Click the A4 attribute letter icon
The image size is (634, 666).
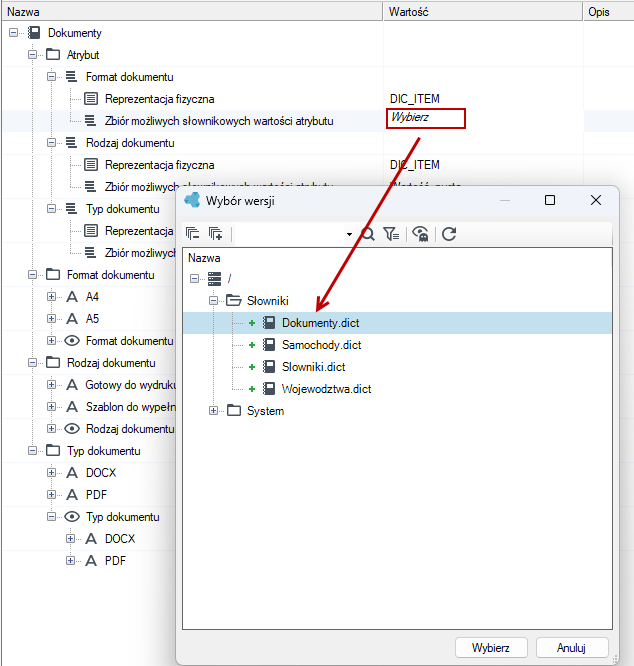click(72, 296)
